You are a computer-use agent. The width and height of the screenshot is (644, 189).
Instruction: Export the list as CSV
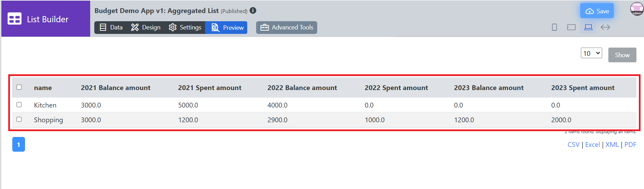point(573,145)
